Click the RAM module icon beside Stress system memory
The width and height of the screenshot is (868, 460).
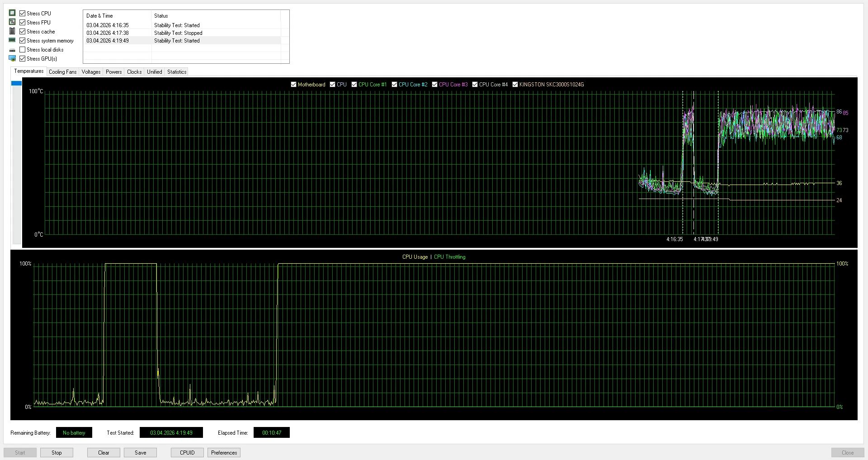(12, 40)
